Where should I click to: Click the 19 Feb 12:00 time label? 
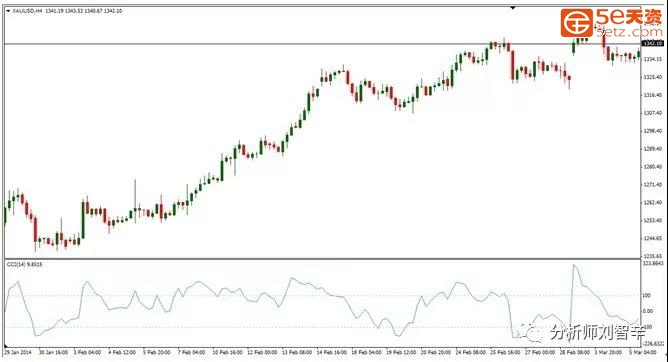401,353
